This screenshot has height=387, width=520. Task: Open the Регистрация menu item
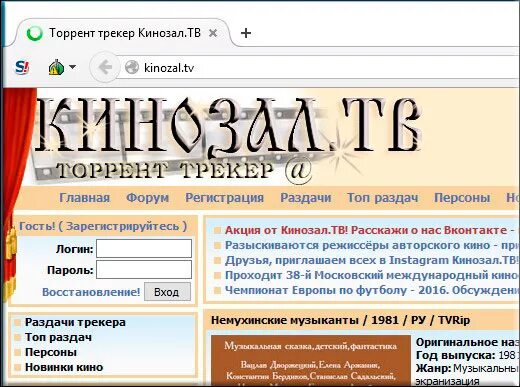(x=224, y=198)
